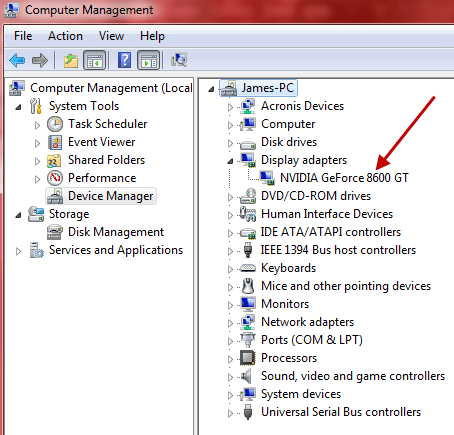Image resolution: width=454 pixels, height=435 pixels.
Task: Click the Up one level folder icon
Action: [x=71, y=61]
